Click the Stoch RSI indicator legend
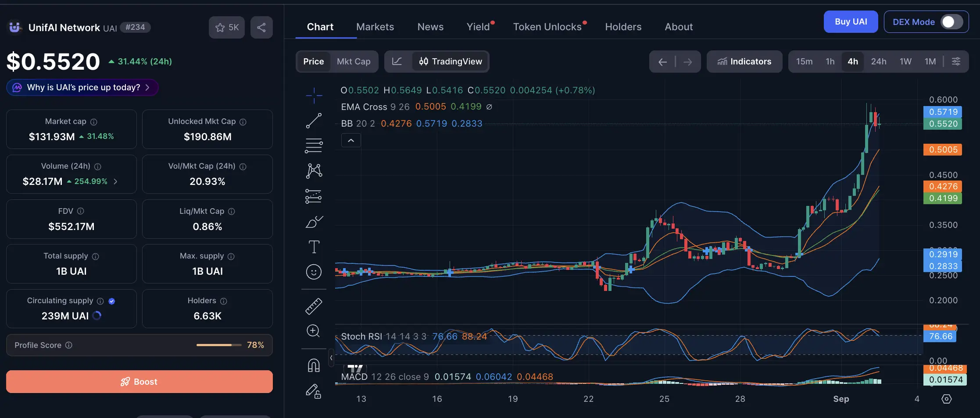This screenshot has height=418, width=980. pos(414,337)
